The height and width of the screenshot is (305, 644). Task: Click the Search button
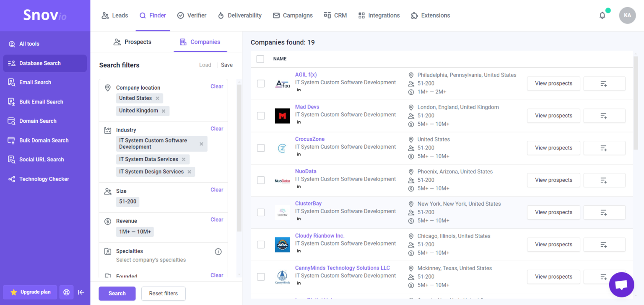coord(117,293)
